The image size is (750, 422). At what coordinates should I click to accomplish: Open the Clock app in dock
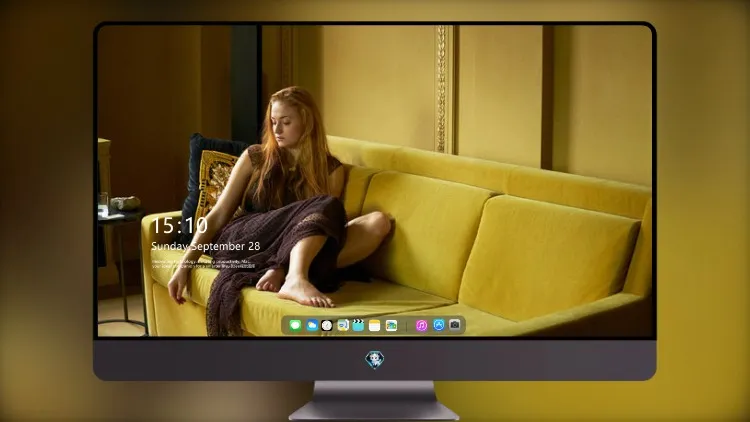[x=327, y=325]
